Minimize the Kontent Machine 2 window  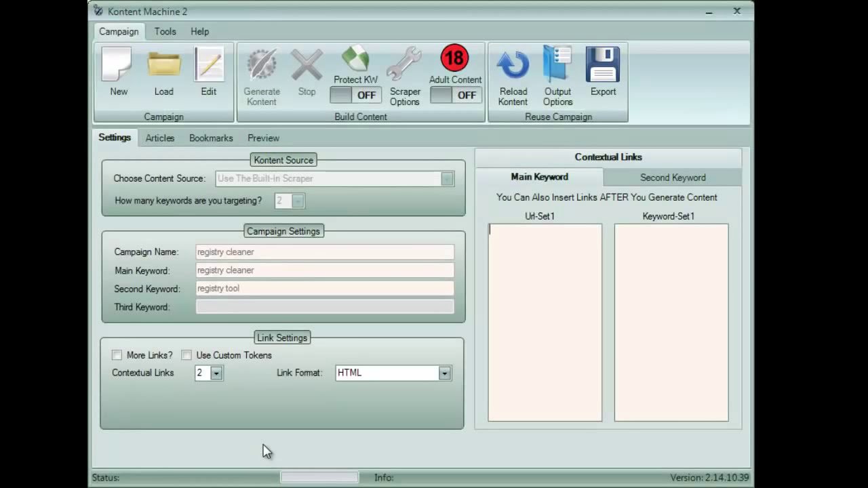[x=709, y=12]
